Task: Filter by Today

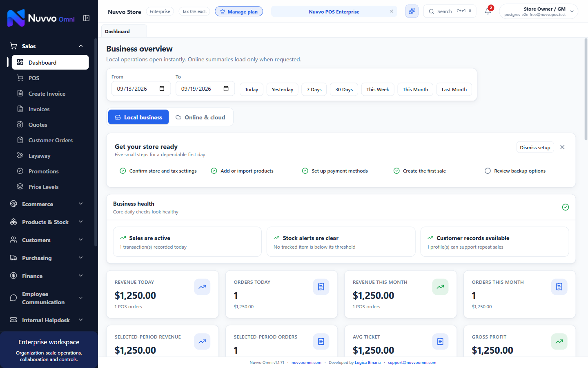Action: [252, 90]
